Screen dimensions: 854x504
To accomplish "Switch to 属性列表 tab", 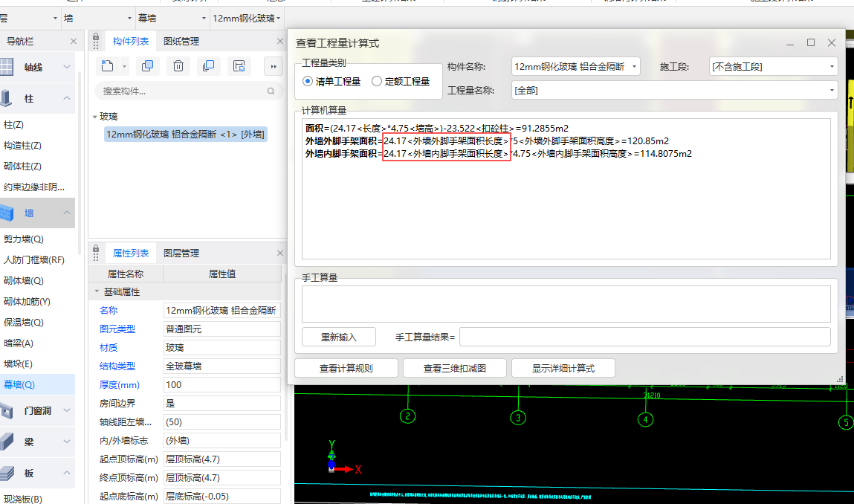I will [x=131, y=253].
